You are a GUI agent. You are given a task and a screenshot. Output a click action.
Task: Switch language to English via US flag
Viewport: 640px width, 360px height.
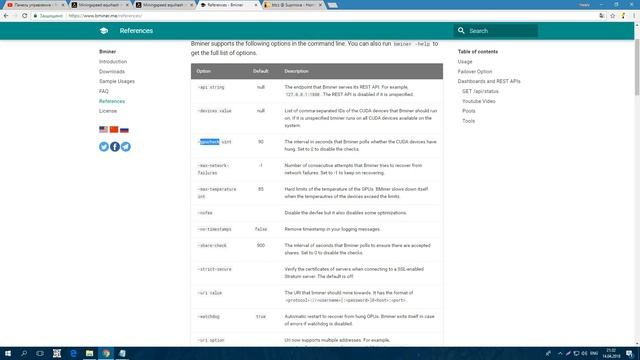pyautogui.click(x=104, y=129)
